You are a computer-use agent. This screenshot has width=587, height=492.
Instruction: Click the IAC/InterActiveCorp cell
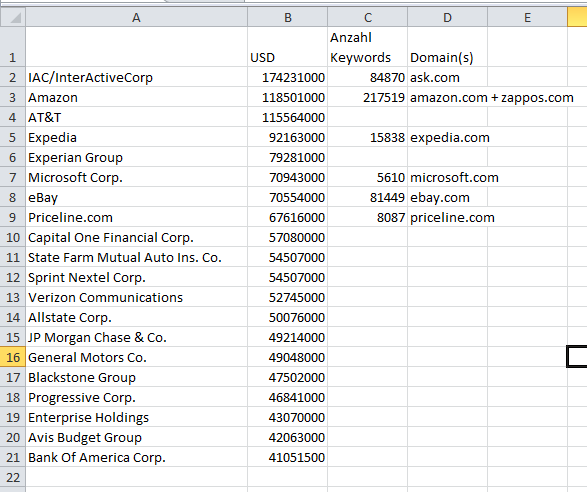tap(136, 78)
